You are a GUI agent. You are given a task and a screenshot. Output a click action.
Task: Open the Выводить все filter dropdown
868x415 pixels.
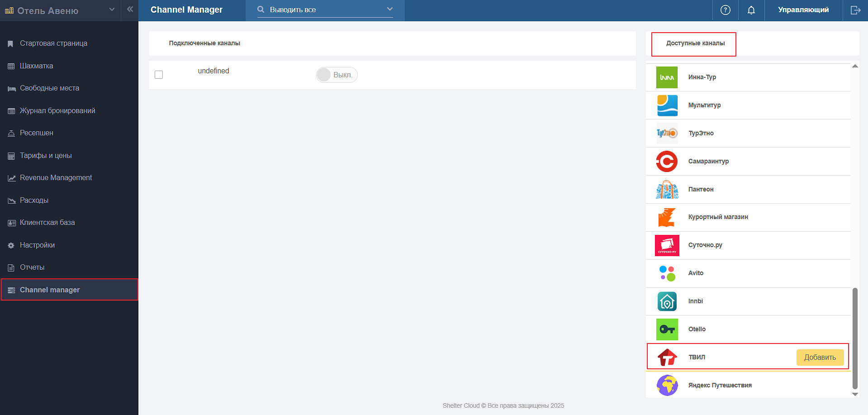coord(325,10)
